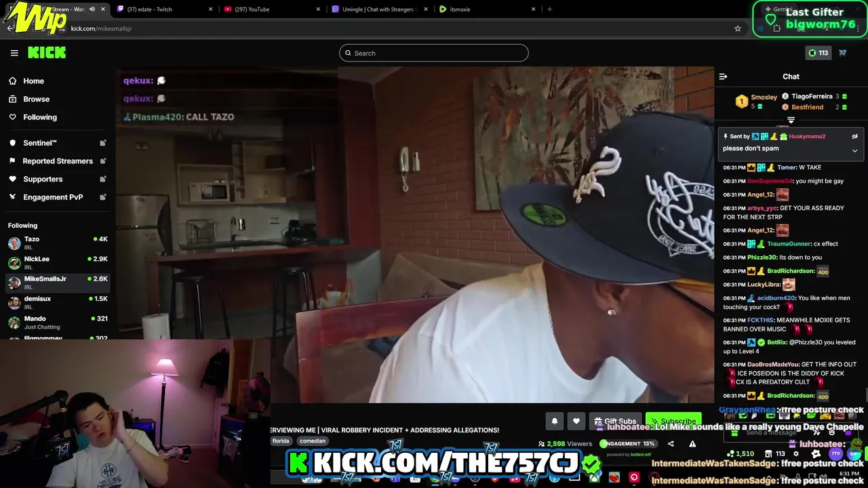Report stream with warning triangle icon
868x488 pixels.
[692, 444]
